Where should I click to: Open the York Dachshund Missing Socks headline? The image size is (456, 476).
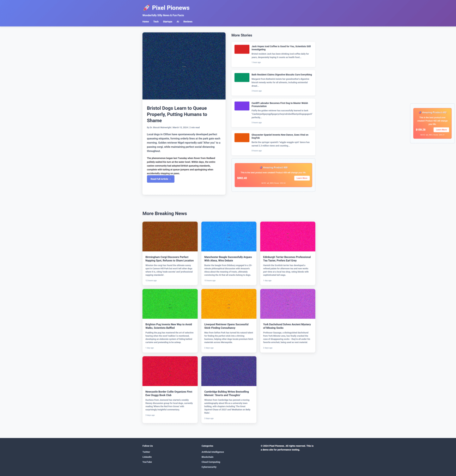pyautogui.click(x=287, y=326)
